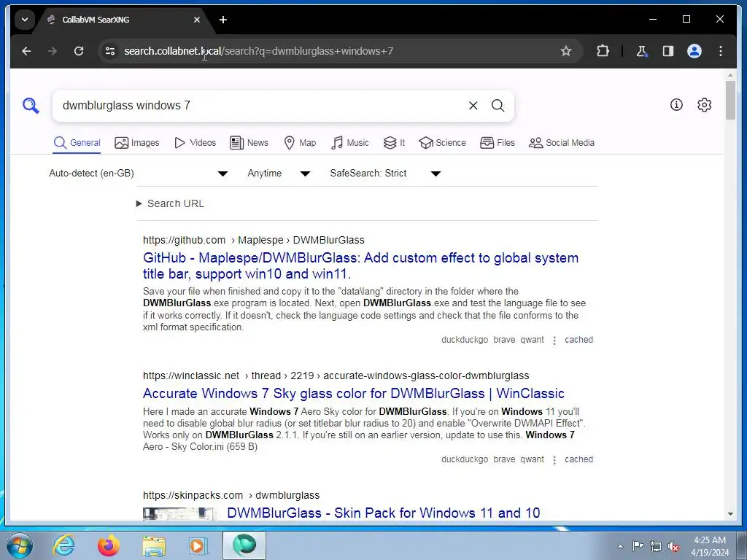Click the https://winclassic.net result URL
This screenshot has height=560, width=747.
pyautogui.click(x=336, y=376)
